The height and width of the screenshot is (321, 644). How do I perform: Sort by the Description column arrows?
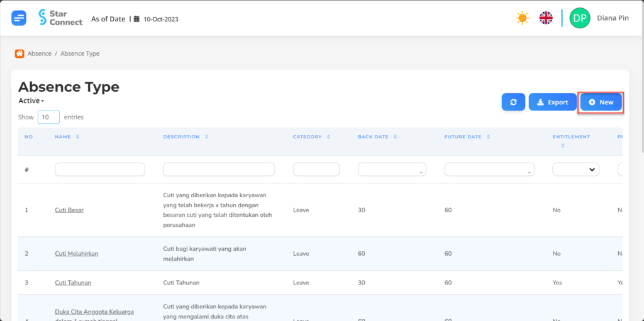(206, 137)
